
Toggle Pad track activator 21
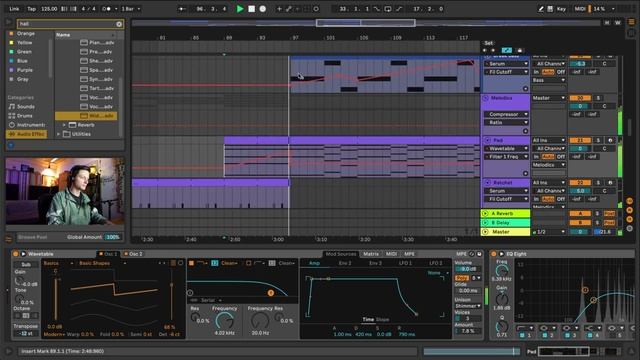tap(580, 140)
